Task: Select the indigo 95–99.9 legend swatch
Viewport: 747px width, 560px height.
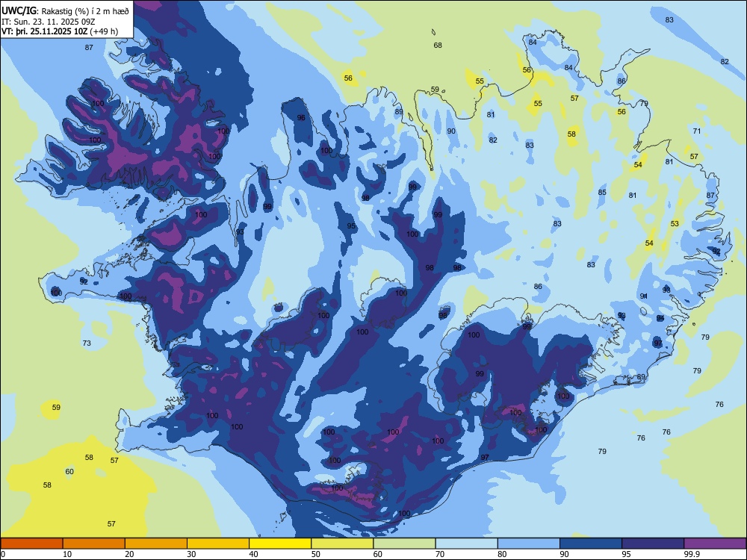Action: click(653, 544)
